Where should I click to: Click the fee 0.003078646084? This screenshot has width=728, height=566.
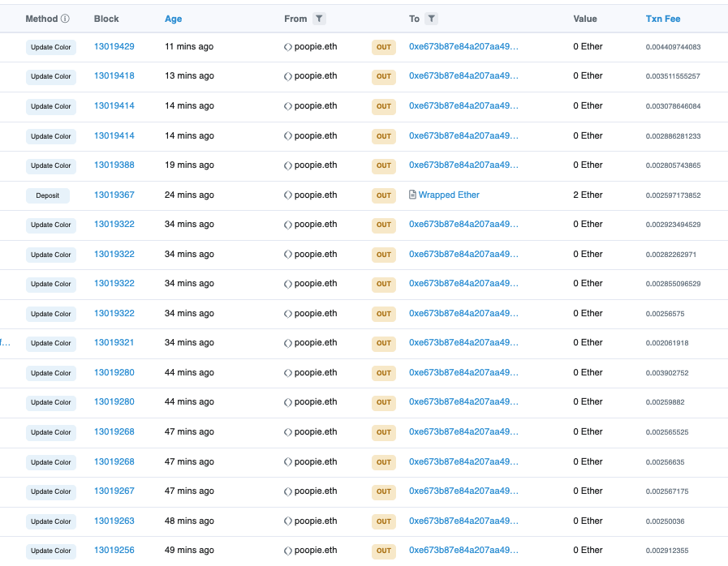[x=673, y=106]
